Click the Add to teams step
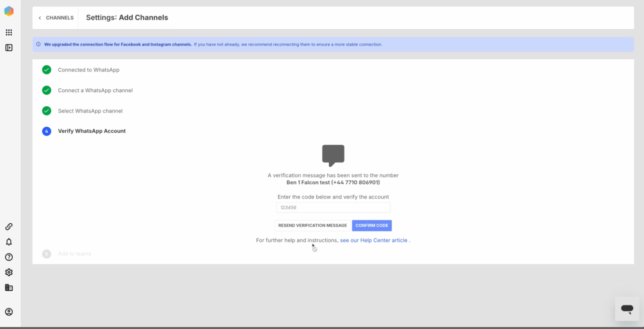This screenshot has width=644, height=329. (x=74, y=254)
